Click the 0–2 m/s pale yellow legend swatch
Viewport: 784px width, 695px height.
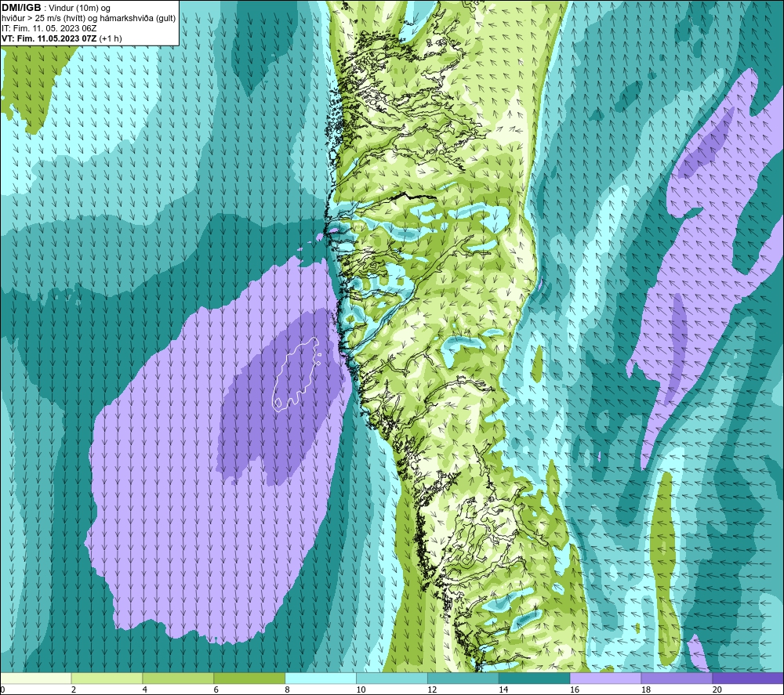[x=36, y=679]
